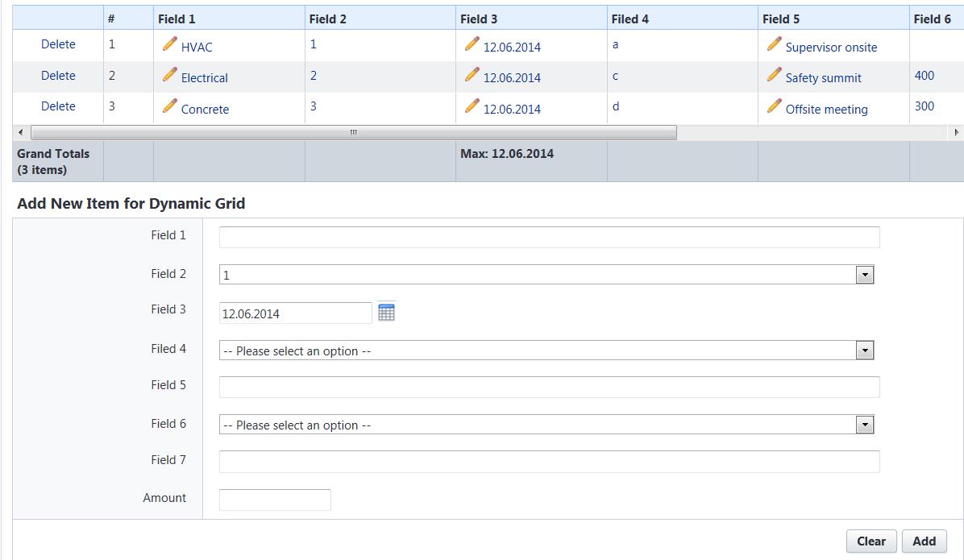Click the Safety summit cell
964x560 pixels.
[823, 78]
